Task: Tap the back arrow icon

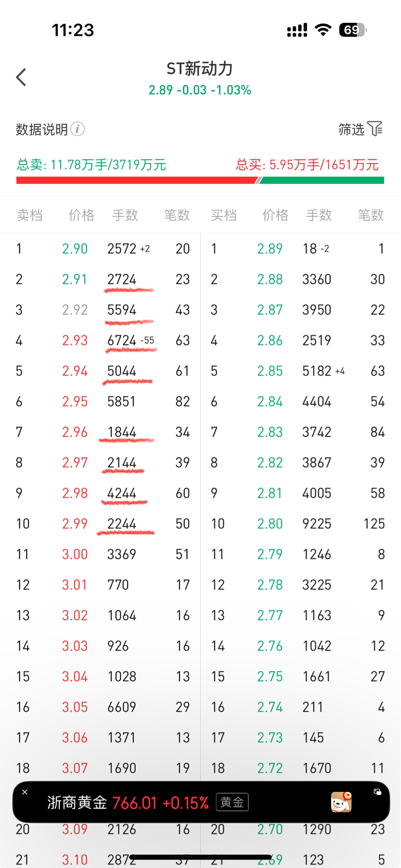Action: coord(21,77)
